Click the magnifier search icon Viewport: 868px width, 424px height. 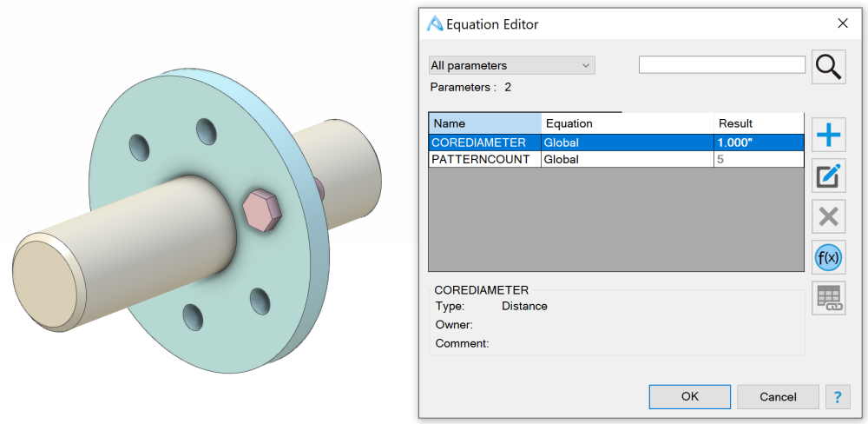point(828,67)
